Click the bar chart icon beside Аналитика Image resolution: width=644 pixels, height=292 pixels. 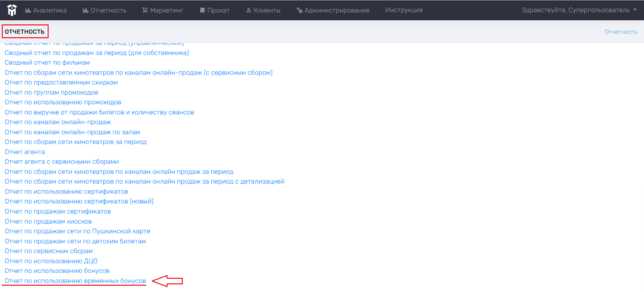[28, 10]
